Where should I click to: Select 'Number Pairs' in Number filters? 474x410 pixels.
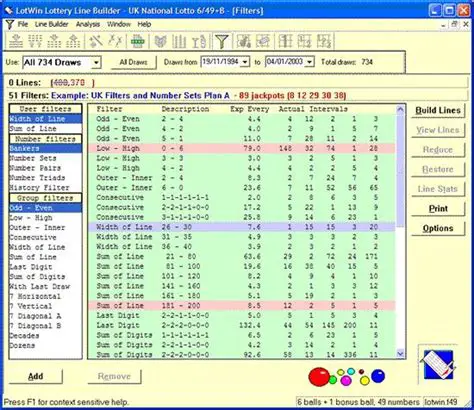45,168
